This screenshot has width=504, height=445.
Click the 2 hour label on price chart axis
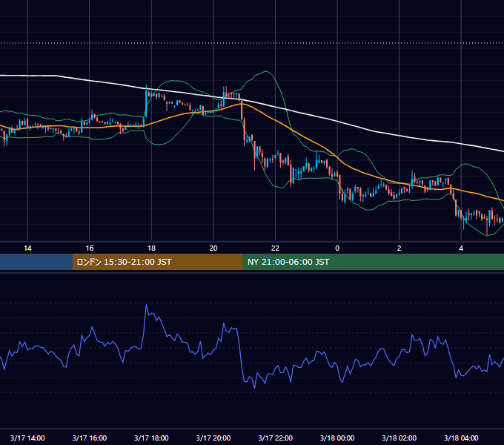click(399, 248)
